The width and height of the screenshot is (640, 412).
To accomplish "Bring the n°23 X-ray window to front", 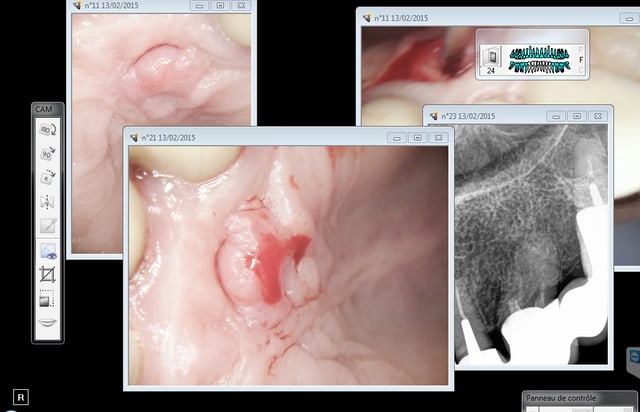I will click(x=490, y=116).
